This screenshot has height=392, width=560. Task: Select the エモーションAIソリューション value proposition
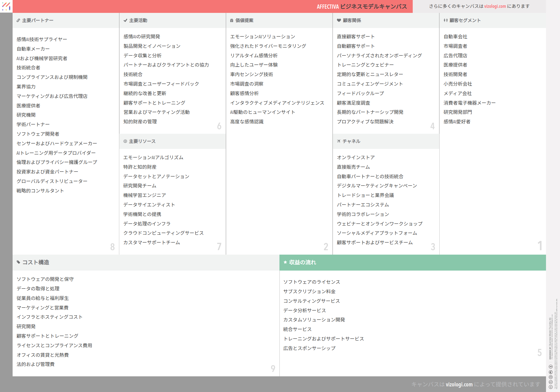click(262, 37)
